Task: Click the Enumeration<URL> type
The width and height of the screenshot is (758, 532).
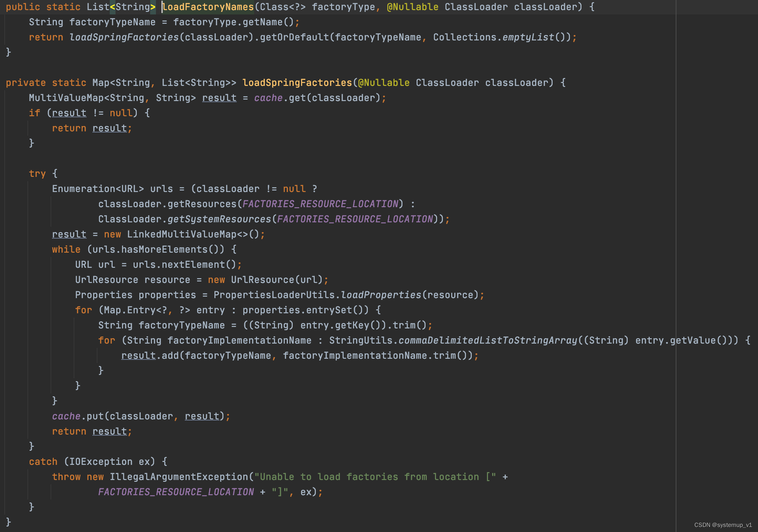Action: click(98, 189)
